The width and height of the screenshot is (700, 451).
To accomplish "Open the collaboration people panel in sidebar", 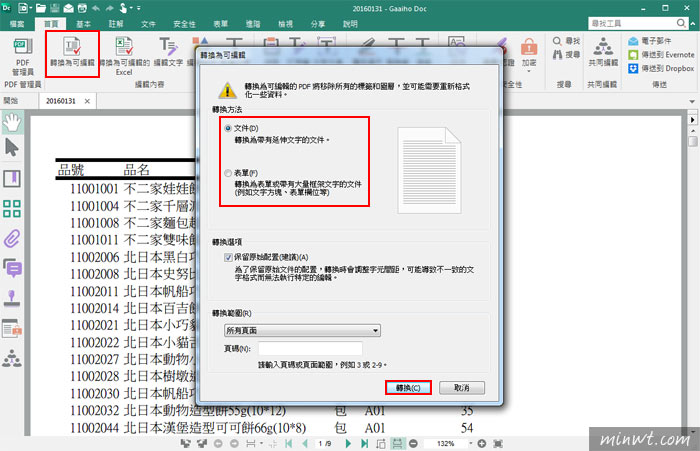I will tap(12, 358).
